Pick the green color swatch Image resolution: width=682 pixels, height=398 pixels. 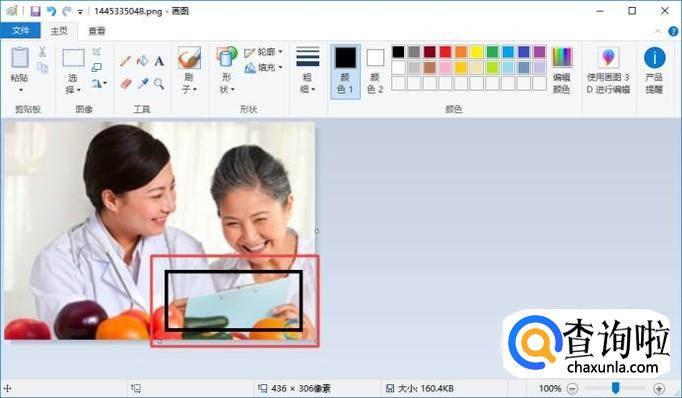coord(492,52)
